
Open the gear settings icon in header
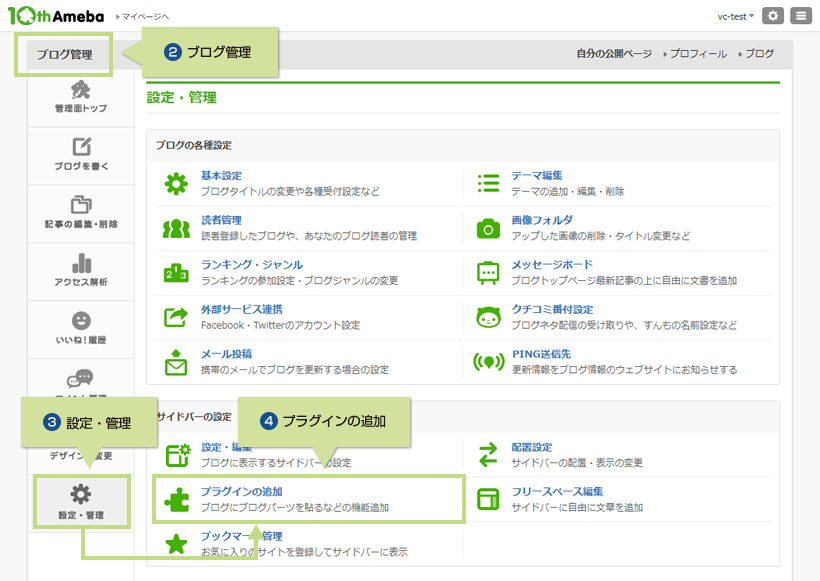pos(773,16)
